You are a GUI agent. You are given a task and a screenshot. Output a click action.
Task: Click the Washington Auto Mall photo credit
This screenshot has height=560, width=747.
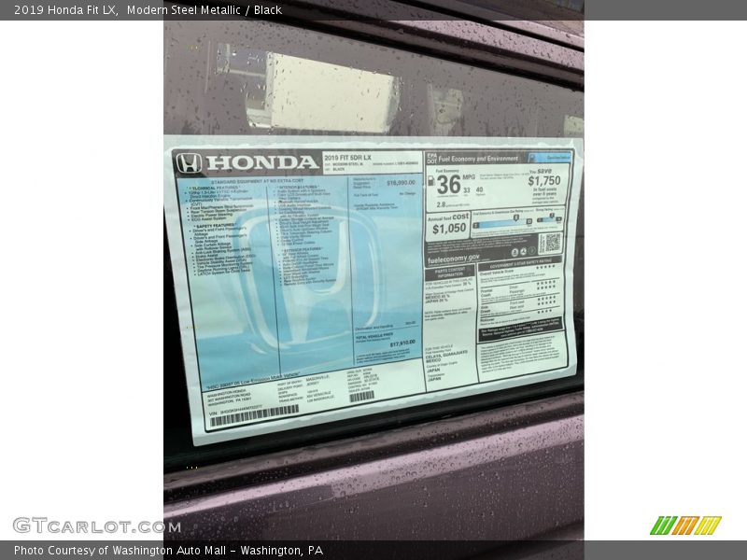tap(167, 551)
